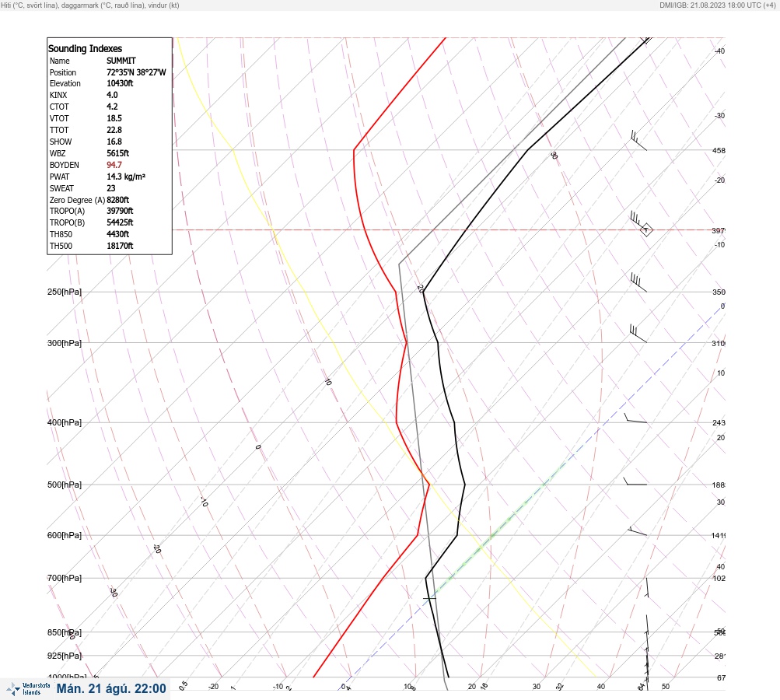This screenshot has width=780, height=700.
Task: Click the TROPO(B) value 54425ft
Action: click(120, 222)
